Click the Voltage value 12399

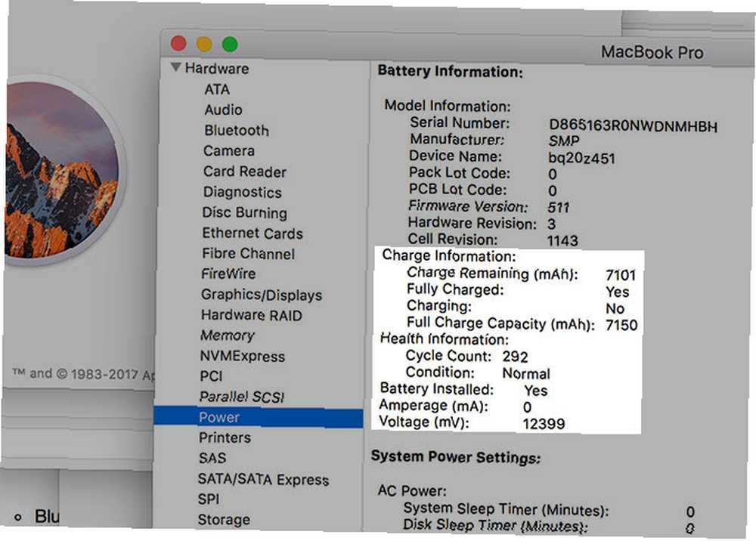tap(544, 424)
